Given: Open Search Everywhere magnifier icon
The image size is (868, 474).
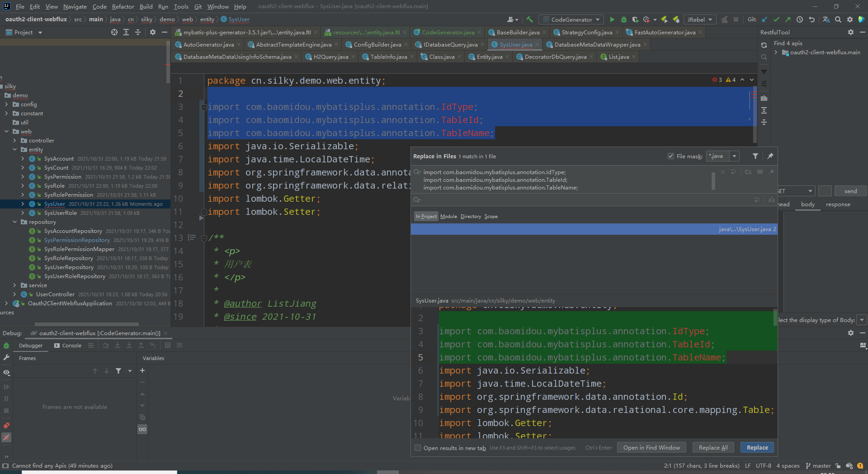Looking at the screenshot, I should point(838,19).
